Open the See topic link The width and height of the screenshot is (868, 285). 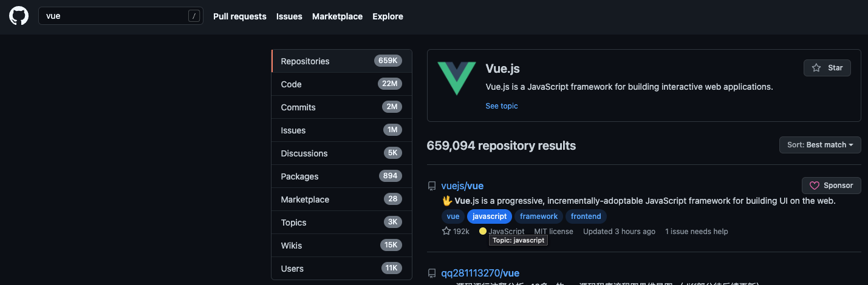pos(502,106)
